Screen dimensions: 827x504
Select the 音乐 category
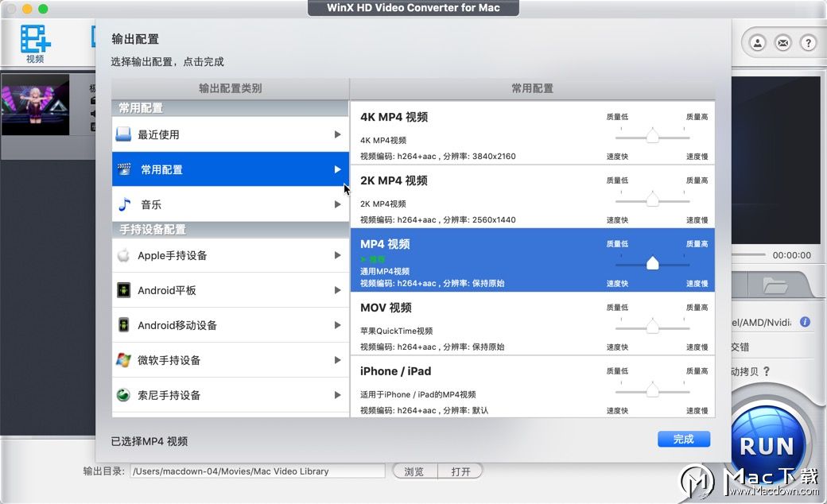(231, 204)
